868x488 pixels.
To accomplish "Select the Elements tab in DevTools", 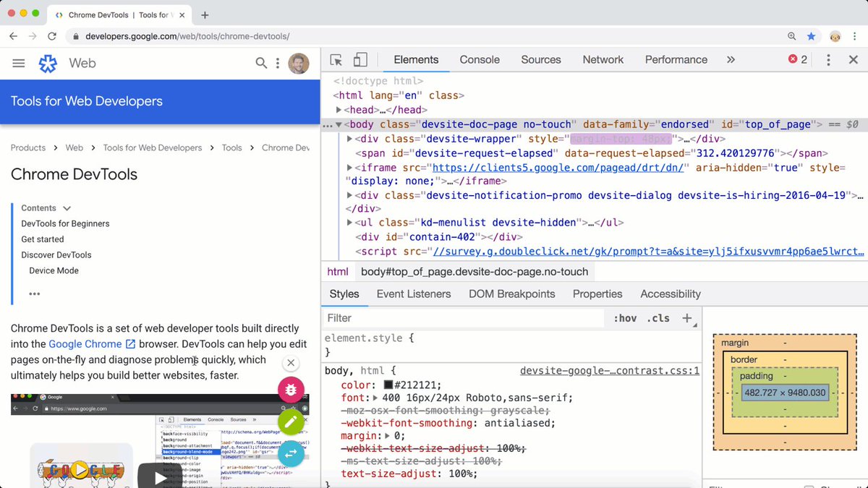I will point(416,60).
